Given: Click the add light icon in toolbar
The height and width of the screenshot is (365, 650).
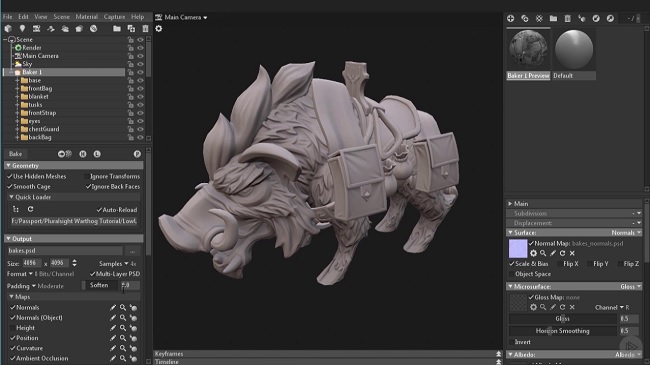Looking at the screenshot, I should [22, 29].
